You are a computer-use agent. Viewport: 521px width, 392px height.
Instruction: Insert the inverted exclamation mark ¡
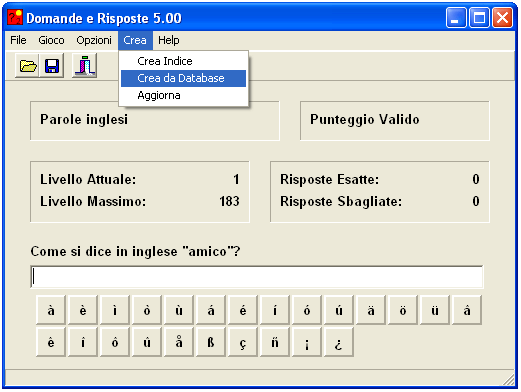click(307, 342)
